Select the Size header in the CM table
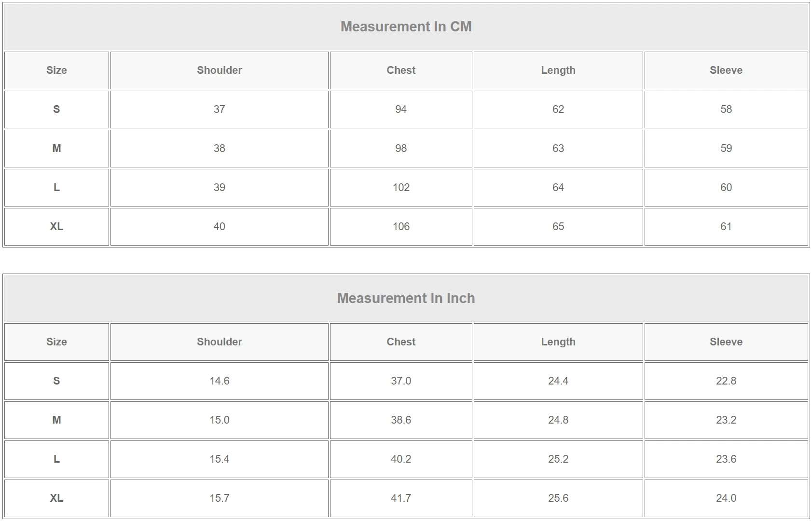 [x=56, y=70]
